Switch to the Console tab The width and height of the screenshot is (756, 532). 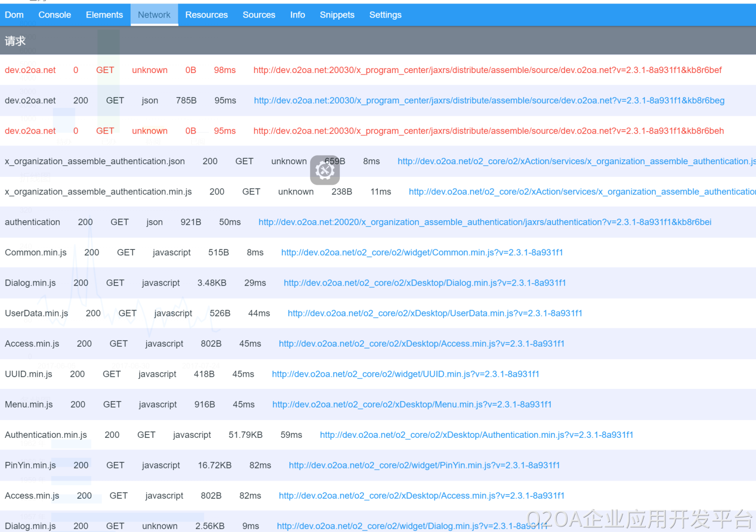coord(54,15)
